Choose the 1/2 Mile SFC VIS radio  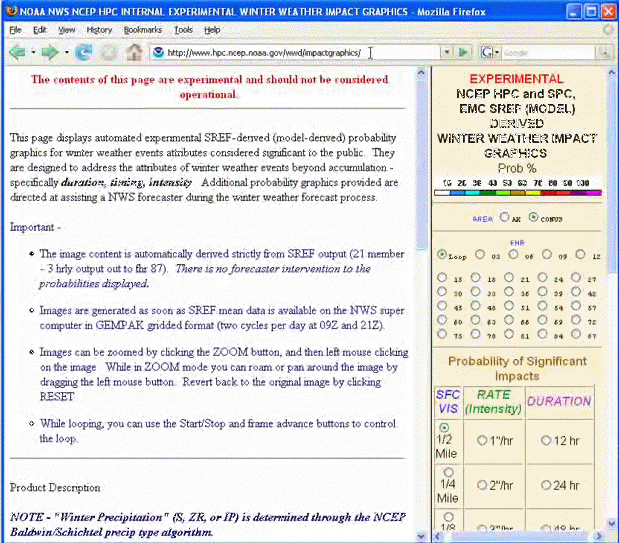point(444,427)
